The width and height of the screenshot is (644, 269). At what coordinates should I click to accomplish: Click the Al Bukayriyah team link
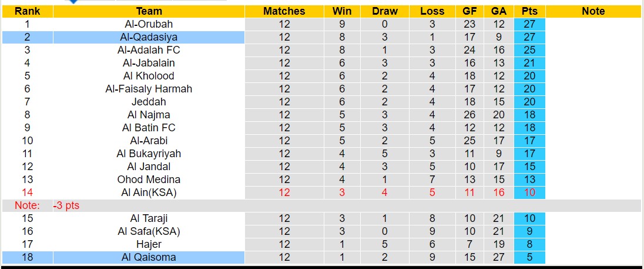point(149,154)
